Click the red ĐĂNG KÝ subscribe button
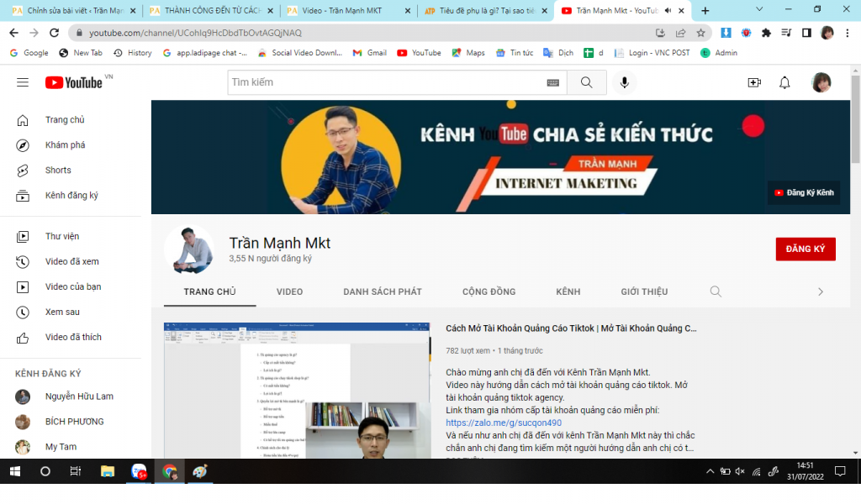 click(805, 249)
